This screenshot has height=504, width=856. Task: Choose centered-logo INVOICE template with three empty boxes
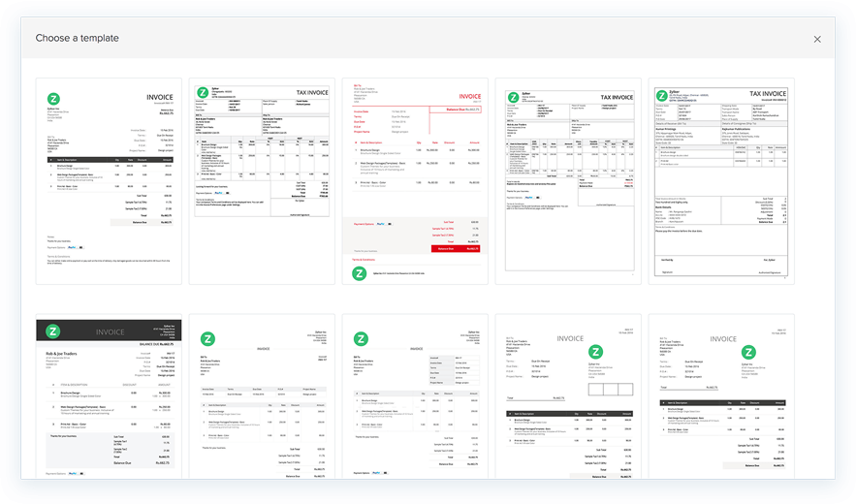pyautogui.click(x=568, y=396)
